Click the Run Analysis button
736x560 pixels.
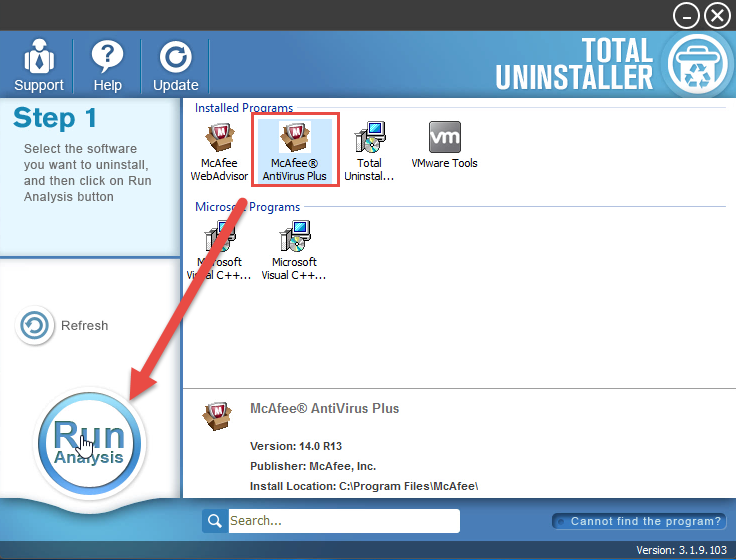point(89,443)
